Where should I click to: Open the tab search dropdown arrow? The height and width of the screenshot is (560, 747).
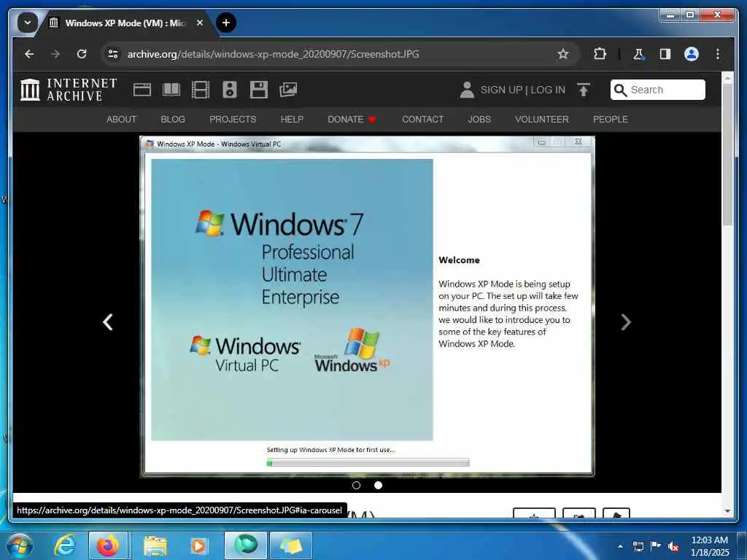[x=28, y=23]
